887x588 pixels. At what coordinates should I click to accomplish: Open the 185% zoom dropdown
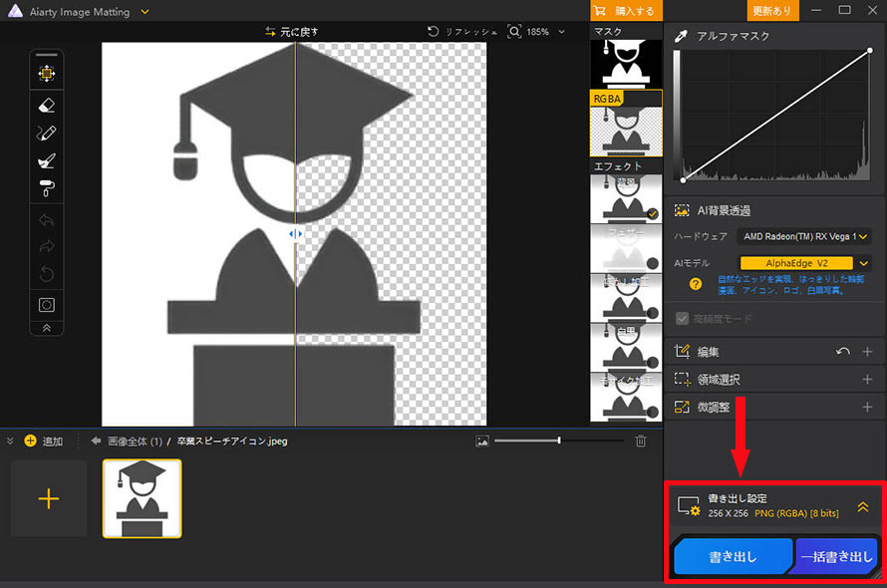pos(562,32)
